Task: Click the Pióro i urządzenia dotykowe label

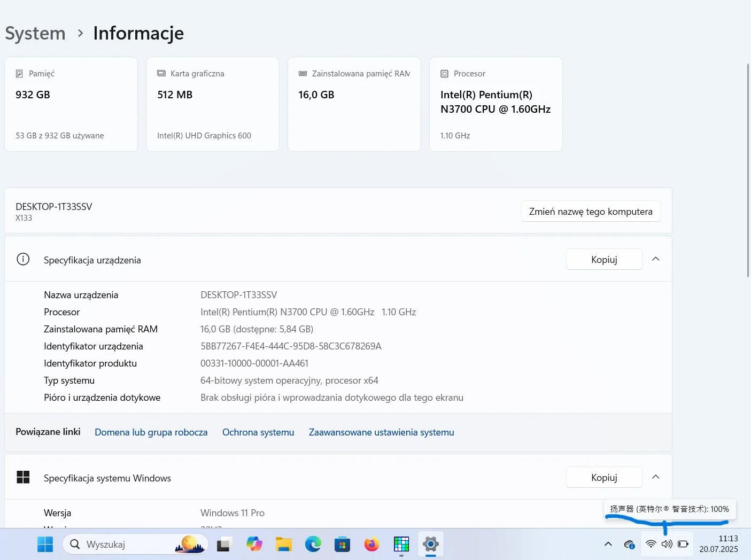Action: tap(102, 398)
